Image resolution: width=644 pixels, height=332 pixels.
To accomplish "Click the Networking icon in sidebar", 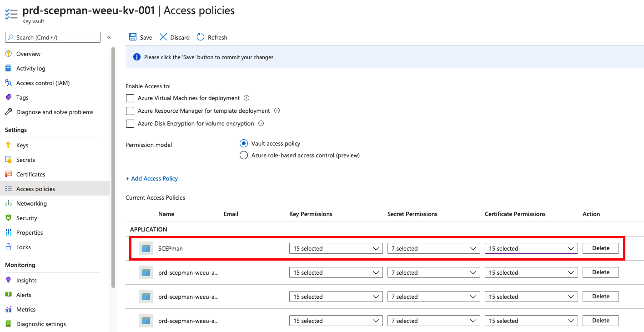I will point(8,203).
